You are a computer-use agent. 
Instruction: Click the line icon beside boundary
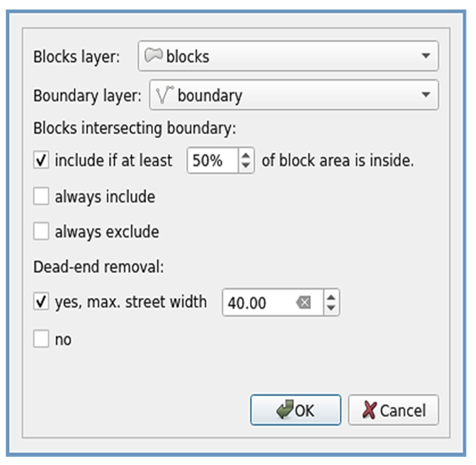164,95
